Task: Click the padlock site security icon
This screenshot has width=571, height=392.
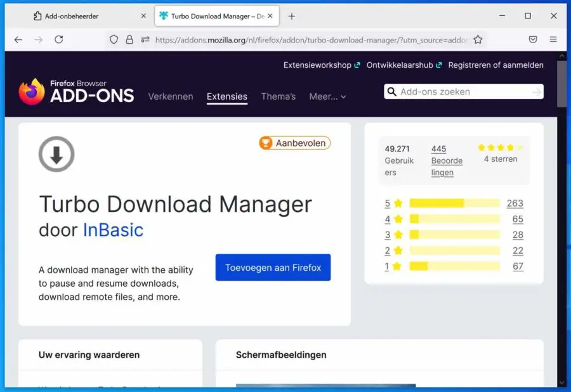Action: [129, 40]
